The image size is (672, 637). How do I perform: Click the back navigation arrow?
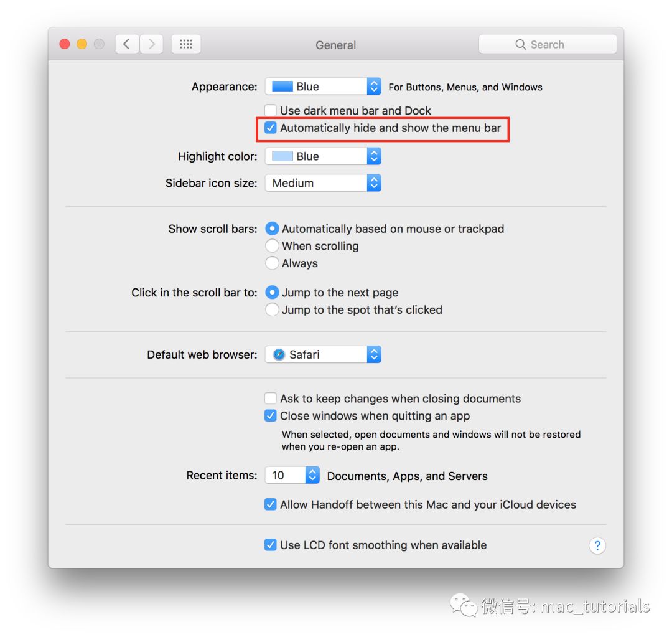pos(127,44)
